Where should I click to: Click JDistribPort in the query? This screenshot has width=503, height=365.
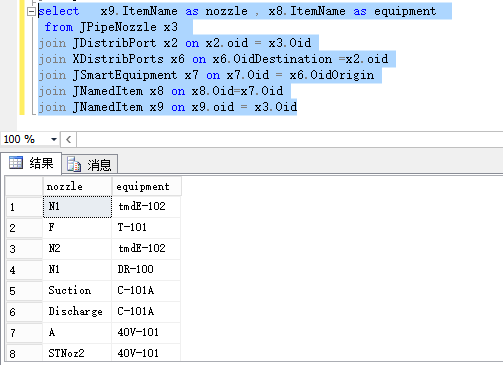tap(114, 43)
